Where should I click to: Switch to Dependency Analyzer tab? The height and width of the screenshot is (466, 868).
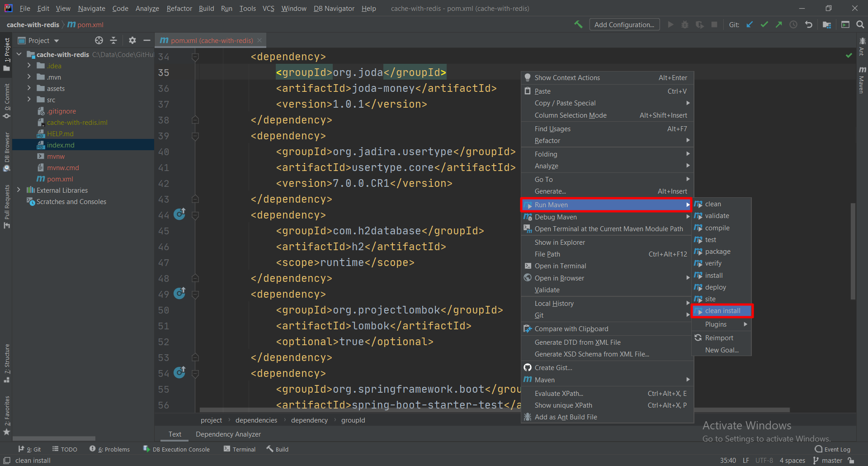(x=228, y=434)
